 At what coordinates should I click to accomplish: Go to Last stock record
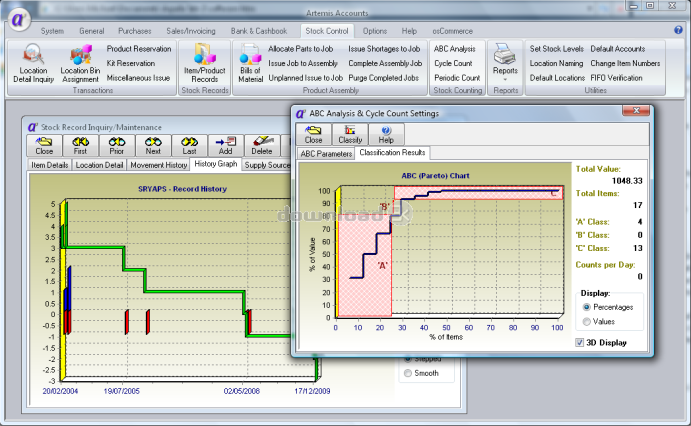[x=189, y=146]
